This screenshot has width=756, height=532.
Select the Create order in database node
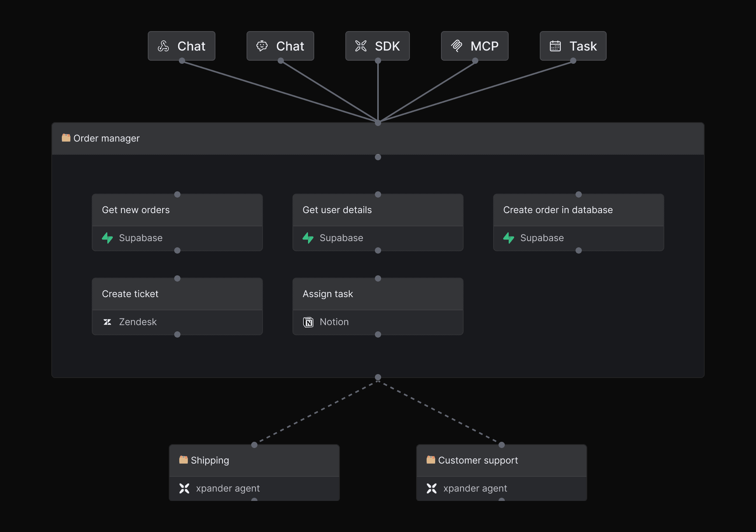558,210
